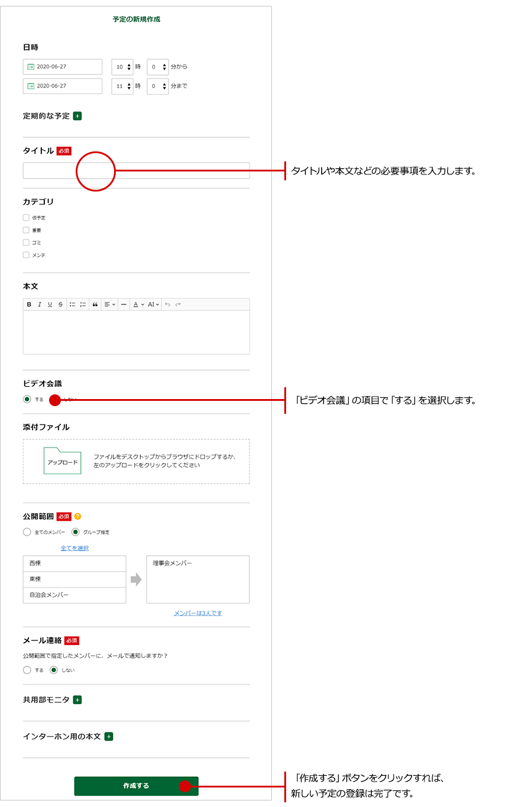Expand the 共用部モニタ section
This screenshot has width=532, height=807.
[77, 699]
